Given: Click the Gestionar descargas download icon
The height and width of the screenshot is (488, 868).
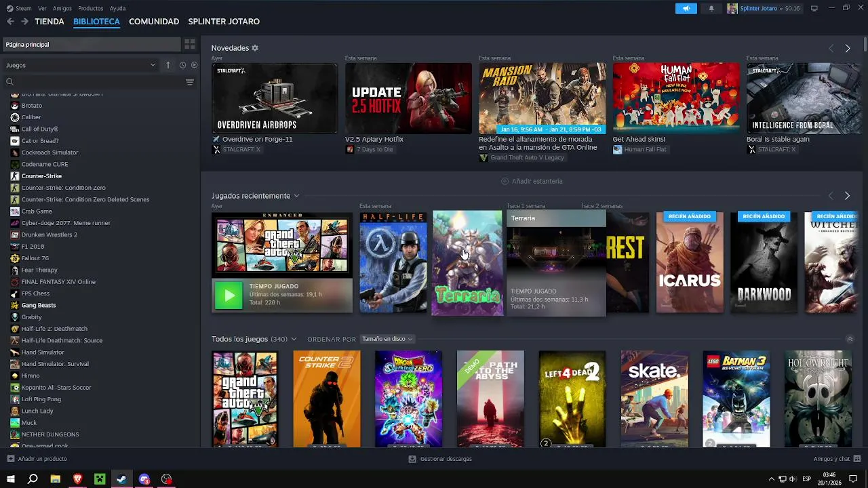Looking at the screenshot, I should [412, 459].
